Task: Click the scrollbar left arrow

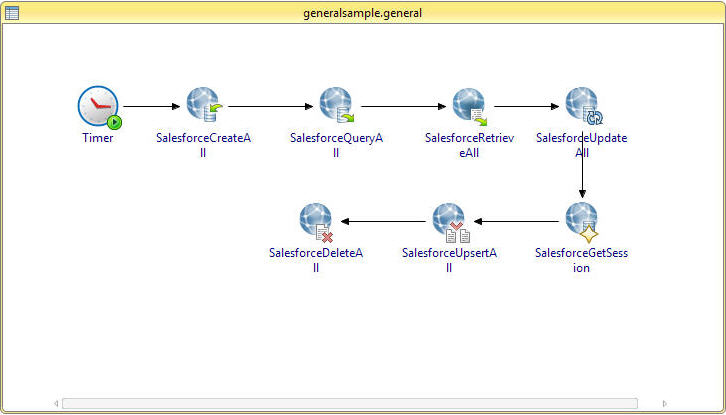Action: [56, 403]
